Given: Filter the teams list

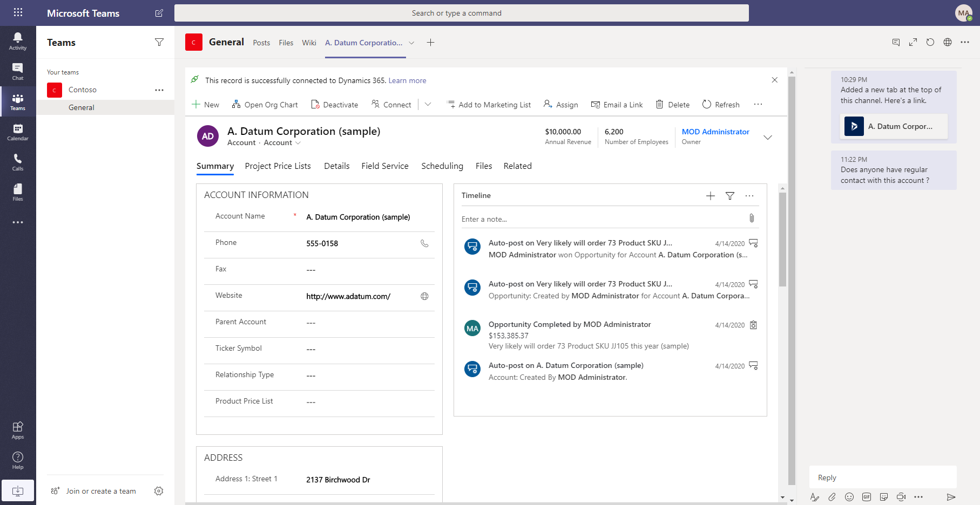Looking at the screenshot, I should (x=159, y=42).
